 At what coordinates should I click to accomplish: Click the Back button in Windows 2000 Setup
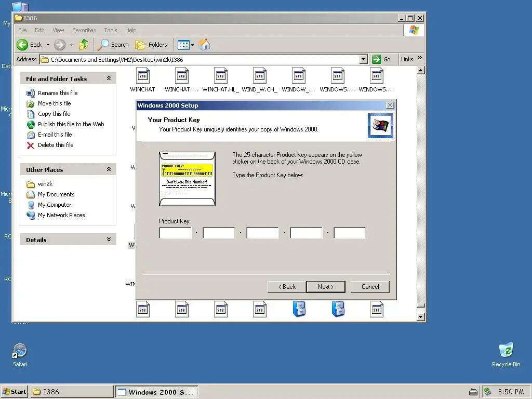click(x=287, y=287)
